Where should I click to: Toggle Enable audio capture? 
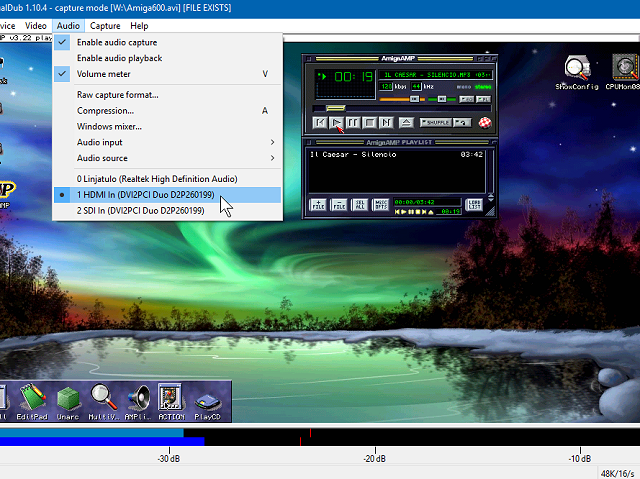(167, 42)
